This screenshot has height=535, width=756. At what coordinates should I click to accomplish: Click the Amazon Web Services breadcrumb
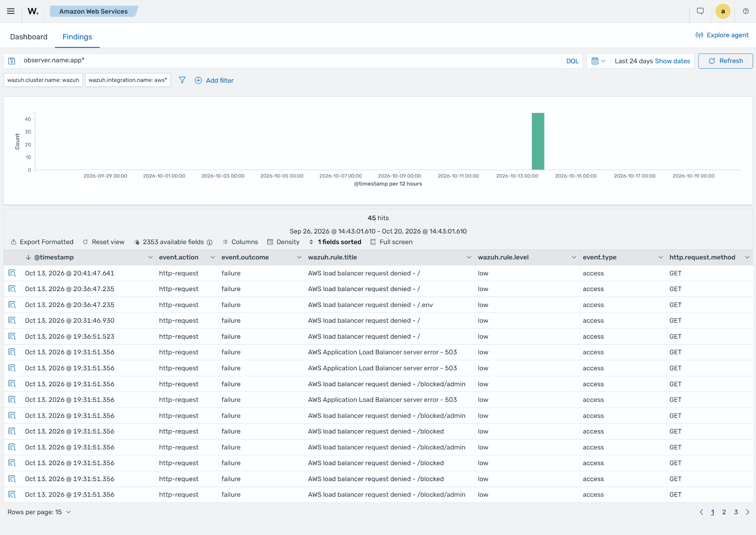[93, 11]
